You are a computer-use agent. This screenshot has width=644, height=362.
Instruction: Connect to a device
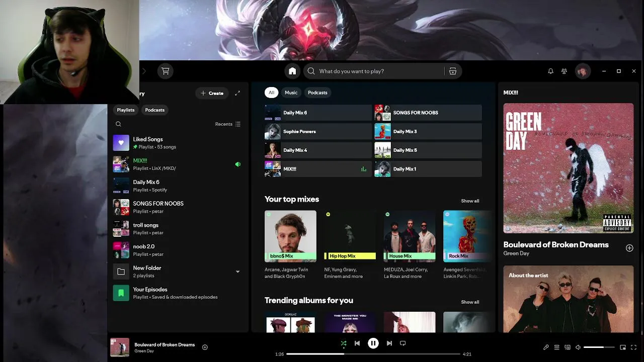click(x=568, y=347)
